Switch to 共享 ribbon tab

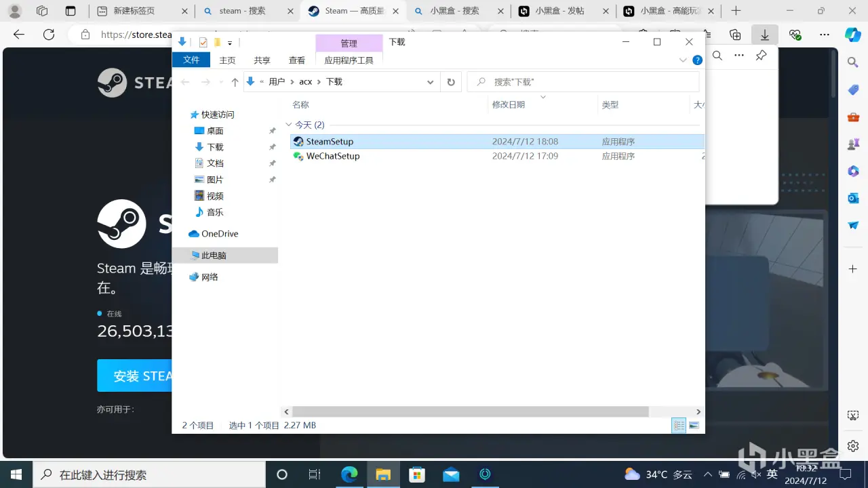[x=262, y=60]
